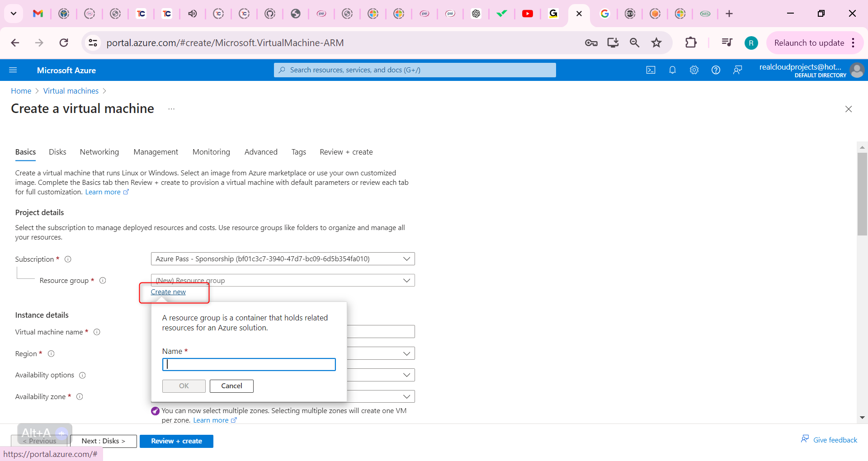Image resolution: width=868 pixels, height=461 pixels.
Task: Switch to the Monitoring tab
Action: (x=211, y=152)
